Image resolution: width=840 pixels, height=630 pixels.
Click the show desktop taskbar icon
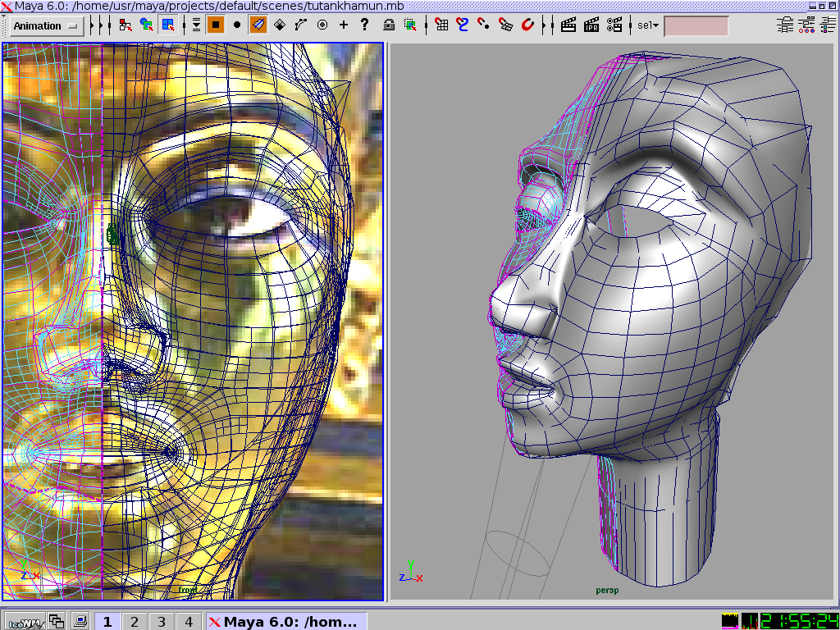80,622
